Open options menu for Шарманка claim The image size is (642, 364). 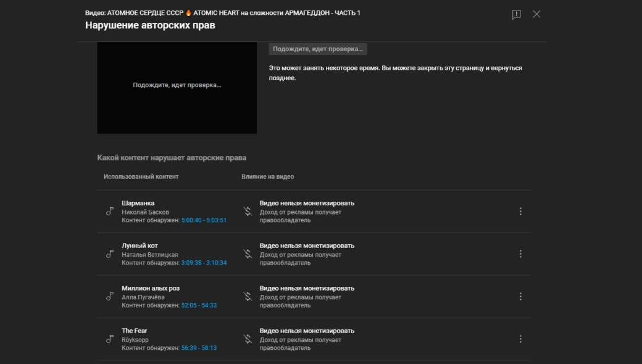coord(520,212)
